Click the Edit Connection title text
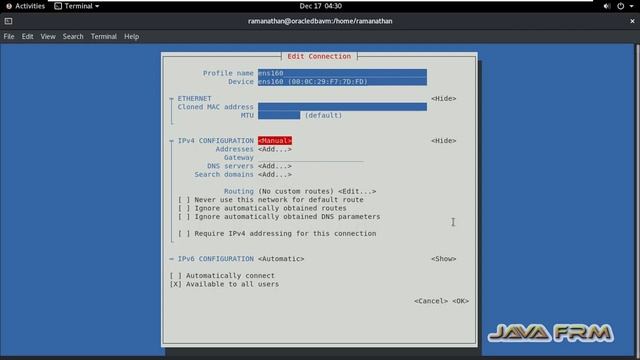This screenshot has height=360, width=640. coord(319,56)
